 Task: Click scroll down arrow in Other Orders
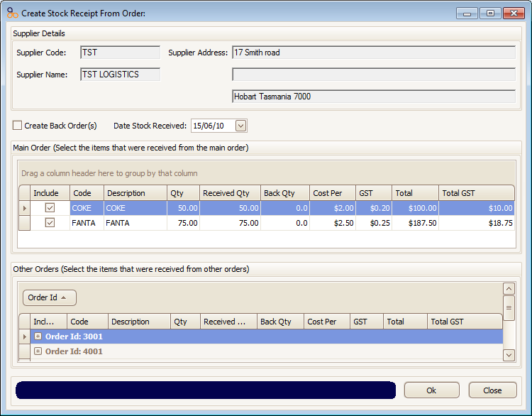[509, 355]
